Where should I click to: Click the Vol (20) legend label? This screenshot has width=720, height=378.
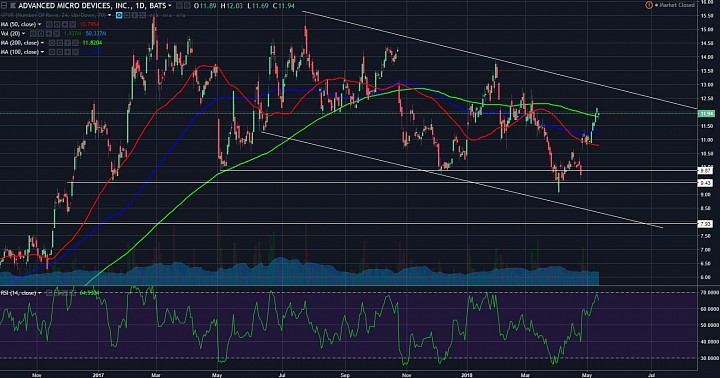[10, 34]
